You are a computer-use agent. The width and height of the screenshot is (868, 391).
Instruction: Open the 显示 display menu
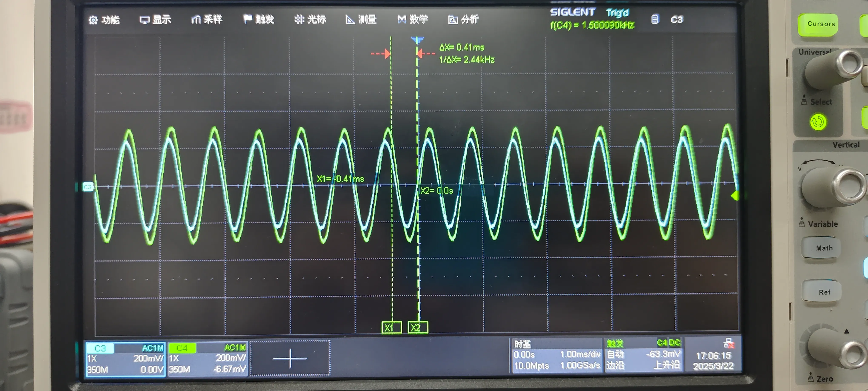[x=155, y=20]
